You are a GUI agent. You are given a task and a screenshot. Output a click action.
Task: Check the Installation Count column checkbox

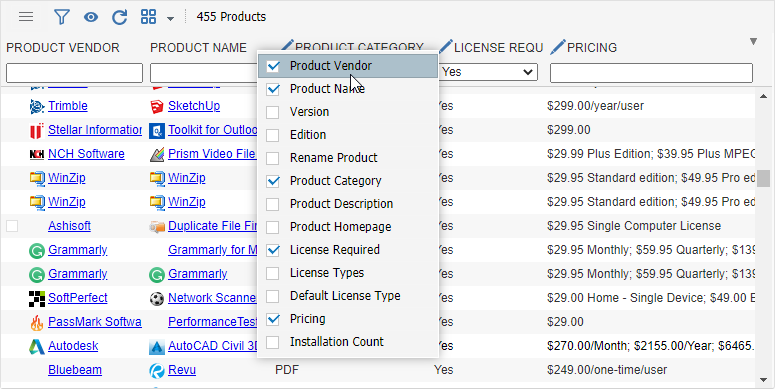click(272, 342)
